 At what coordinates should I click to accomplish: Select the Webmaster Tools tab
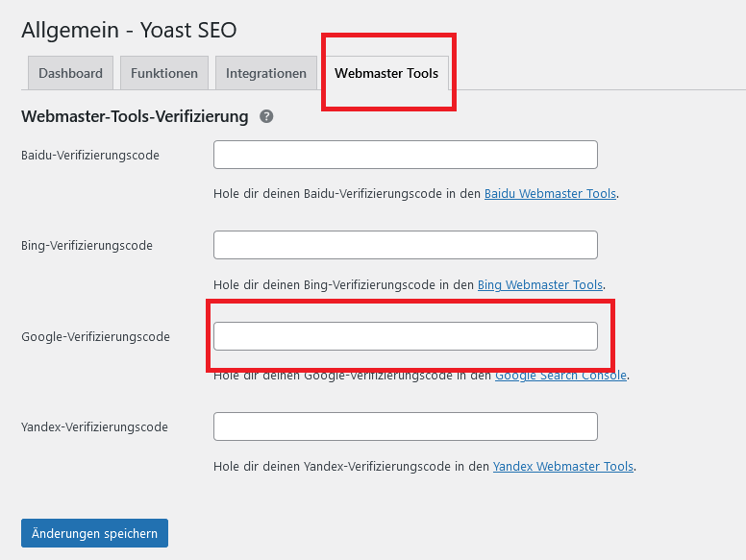[x=386, y=73]
